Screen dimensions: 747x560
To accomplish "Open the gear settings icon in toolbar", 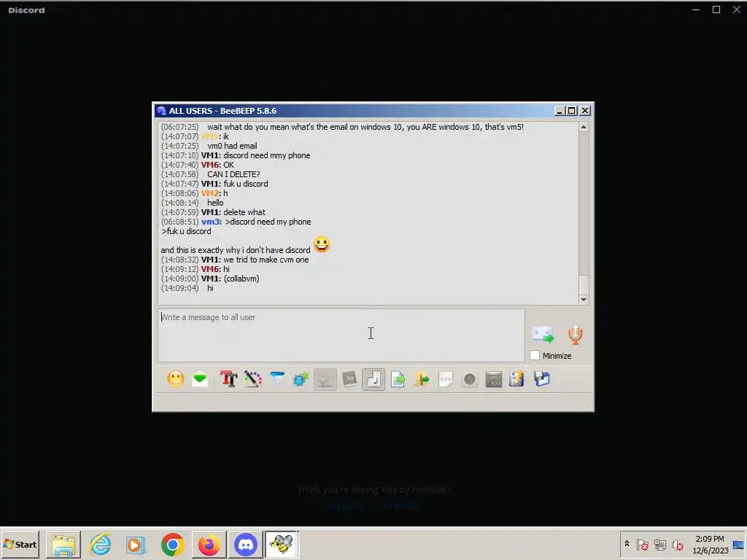I will [301, 379].
